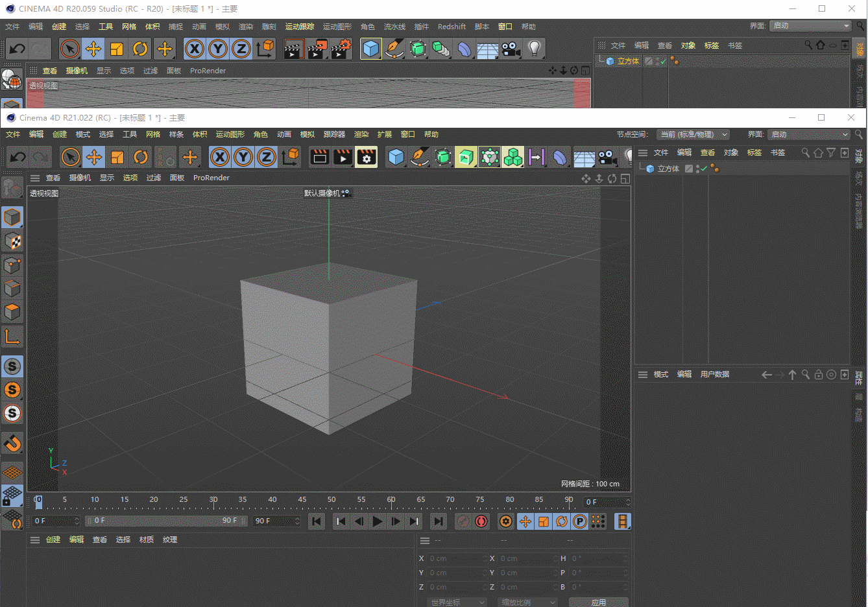Open the Render Settings gear icon
868x607 pixels.
(x=367, y=157)
